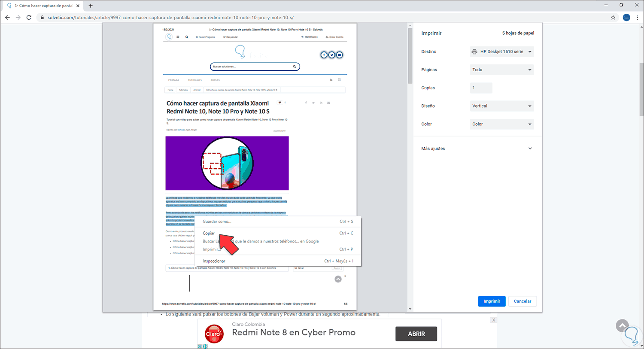Choose 'Inspeccionar' from the context menu

tap(278, 261)
